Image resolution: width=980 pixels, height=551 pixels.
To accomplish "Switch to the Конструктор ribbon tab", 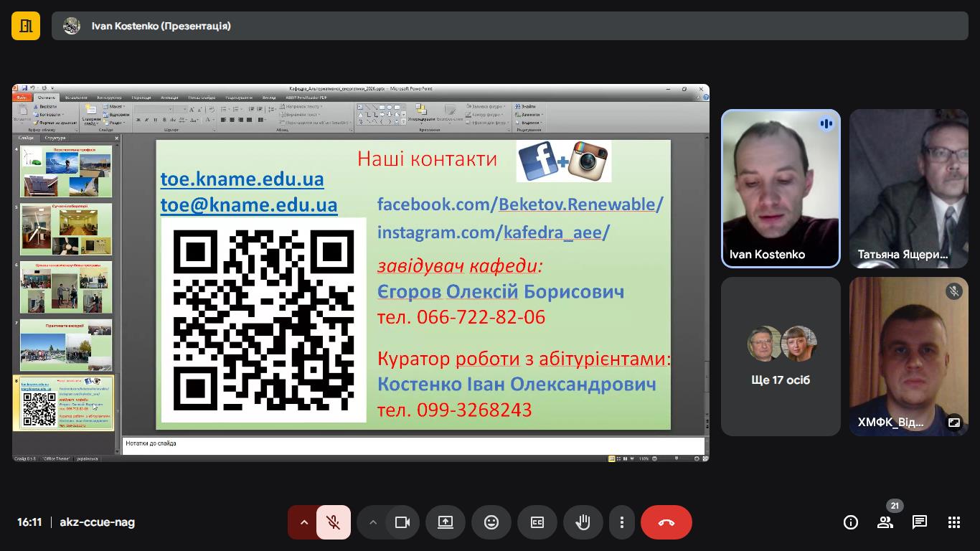I will pos(109,98).
